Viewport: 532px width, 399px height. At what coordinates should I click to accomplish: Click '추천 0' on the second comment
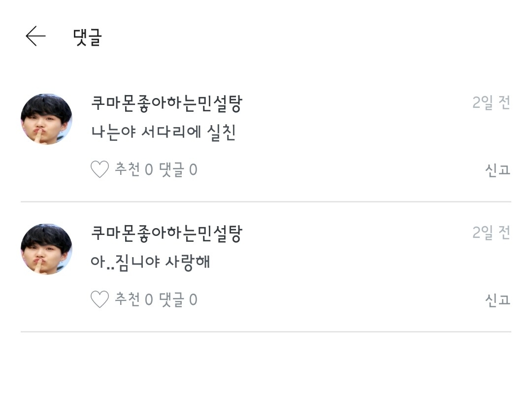tap(134, 299)
